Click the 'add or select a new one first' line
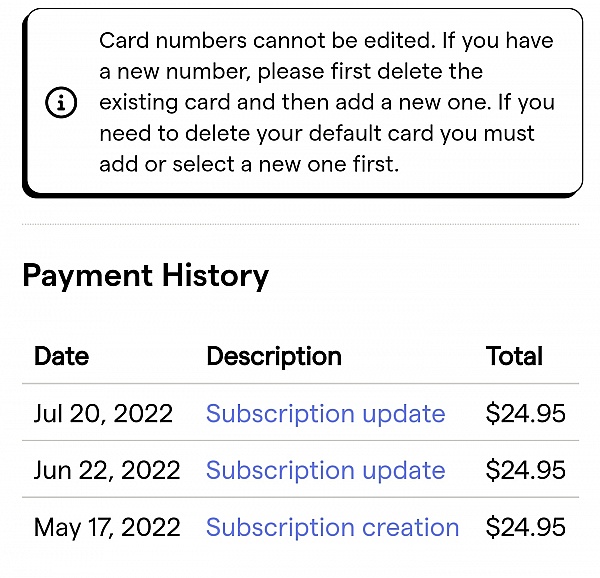The width and height of the screenshot is (600, 578). click(x=249, y=164)
